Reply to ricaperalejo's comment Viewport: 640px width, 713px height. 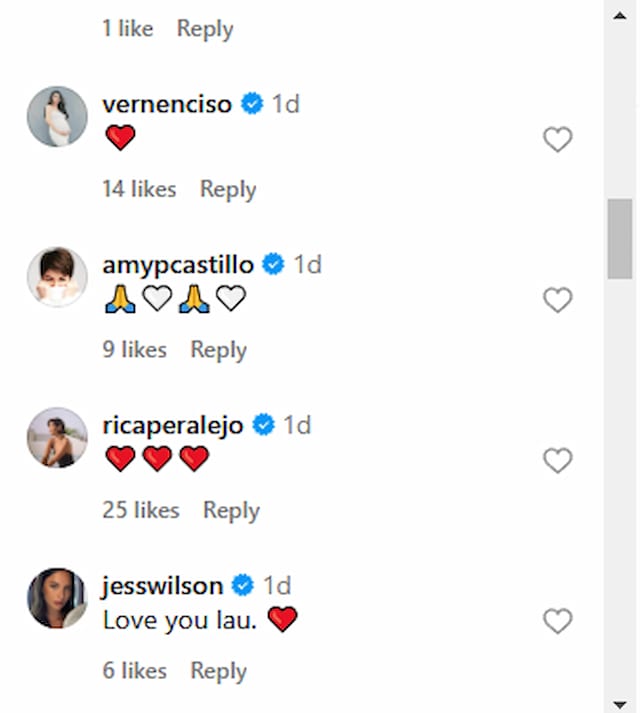231,510
